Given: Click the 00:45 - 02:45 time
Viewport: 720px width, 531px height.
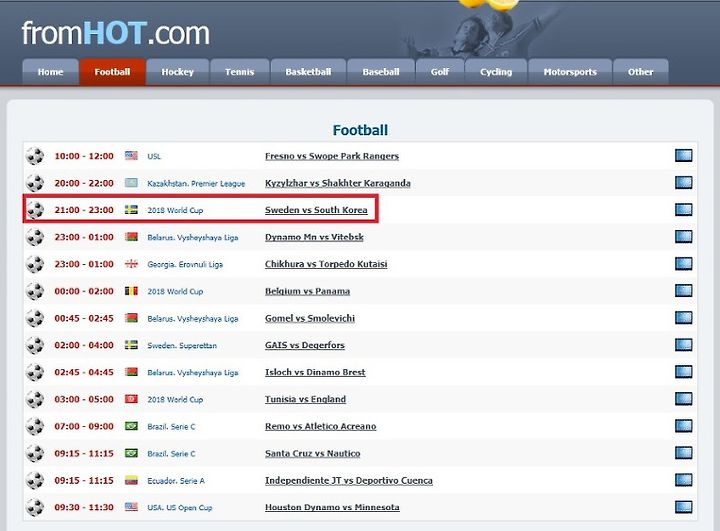Looking at the screenshot, I should coord(84,318).
